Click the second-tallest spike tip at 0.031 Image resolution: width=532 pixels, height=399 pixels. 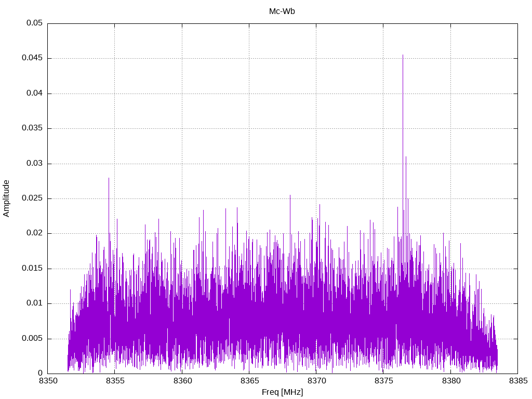tap(406, 157)
